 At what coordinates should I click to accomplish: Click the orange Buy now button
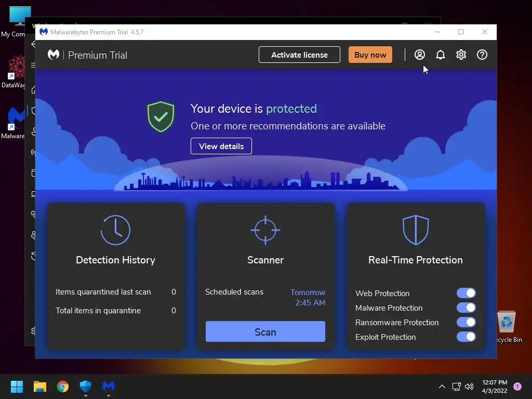[x=370, y=55]
